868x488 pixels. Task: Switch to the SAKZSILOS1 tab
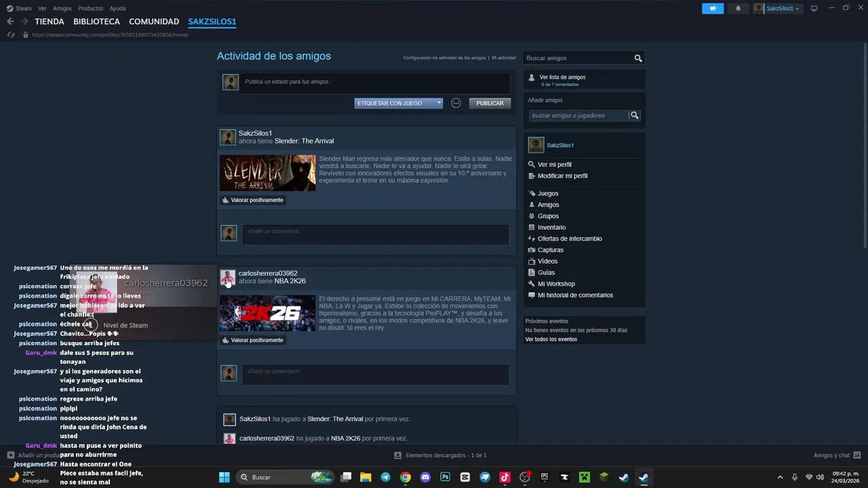tap(212, 22)
